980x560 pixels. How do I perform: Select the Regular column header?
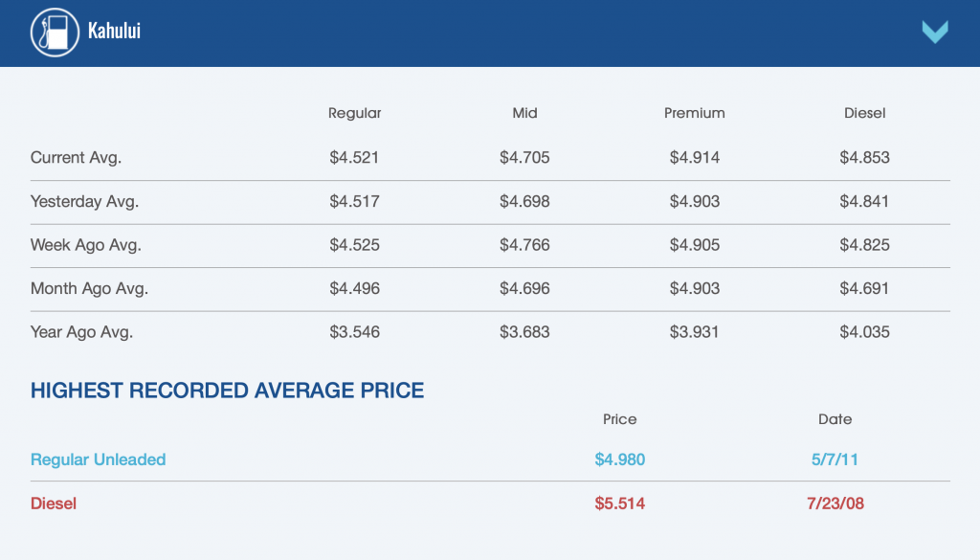click(354, 113)
